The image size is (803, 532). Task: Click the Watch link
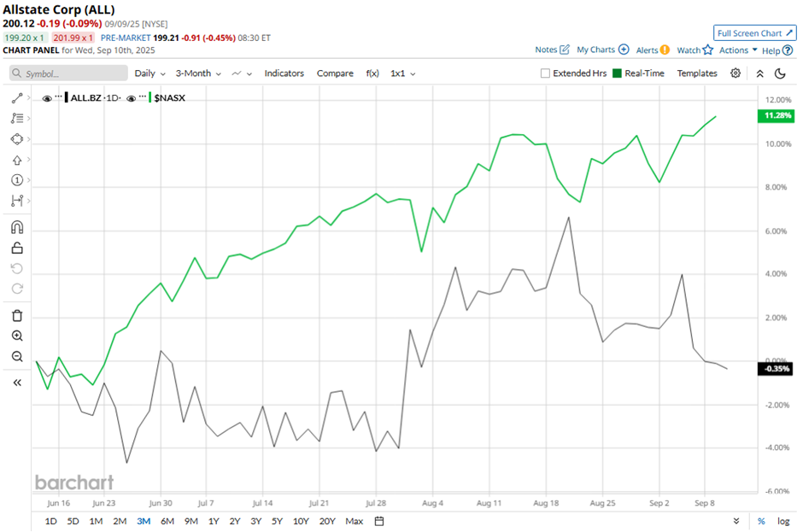click(689, 50)
